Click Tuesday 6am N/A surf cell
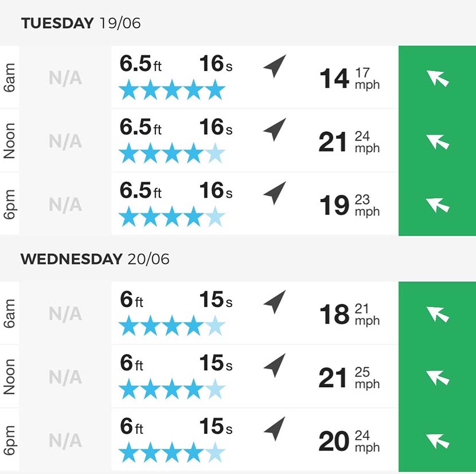Image resolution: width=476 pixels, height=474 pixels. pos(65,78)
